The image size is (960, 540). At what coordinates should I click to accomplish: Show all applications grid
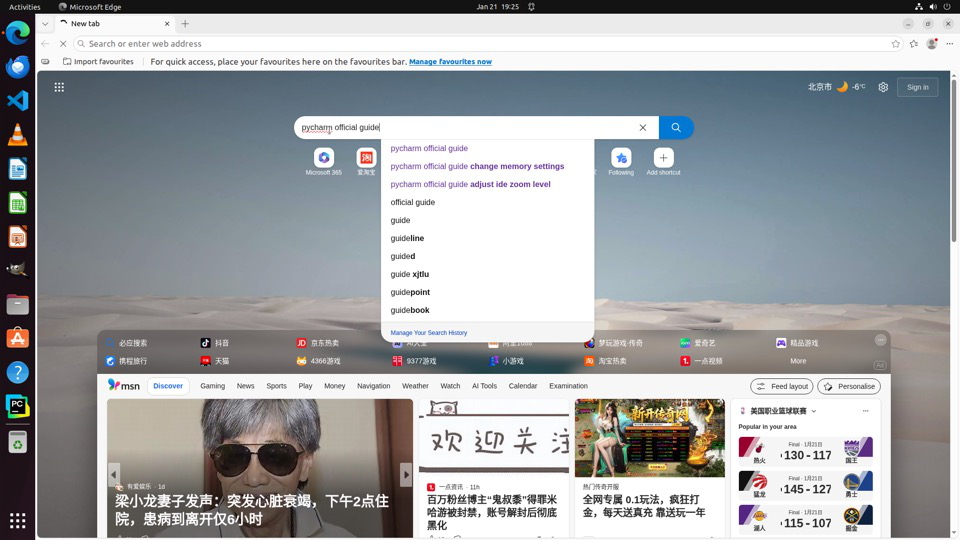tap(17, 520)
